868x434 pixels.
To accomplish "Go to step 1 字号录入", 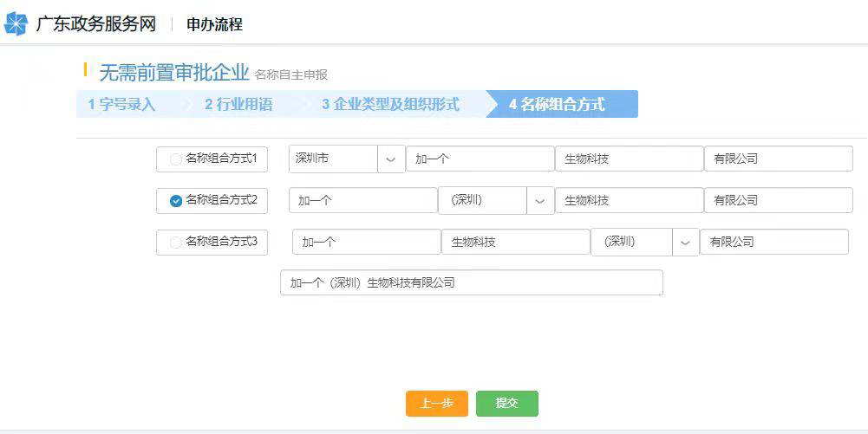I will [122, 105].
